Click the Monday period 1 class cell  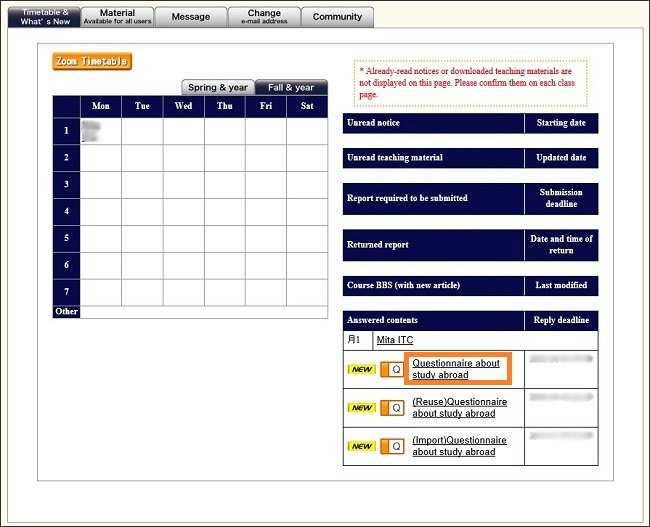100,131
